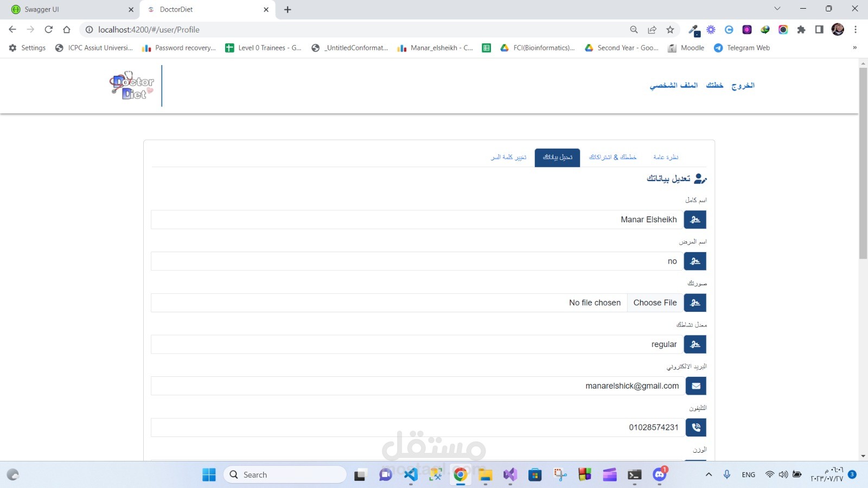This screenshot has width=868, height=488.
Task: Open the browser home page
Action: pos(67,30)
